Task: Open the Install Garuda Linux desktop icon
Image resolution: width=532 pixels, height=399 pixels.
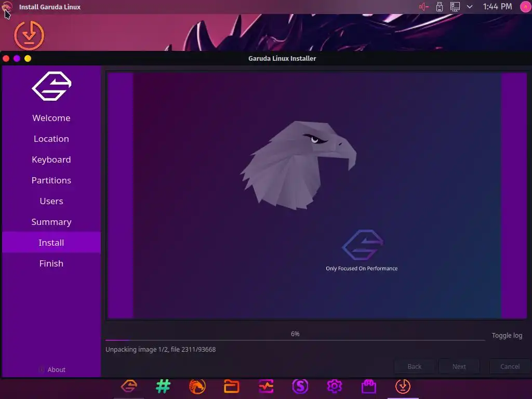Action: click(x=29, y=35)
